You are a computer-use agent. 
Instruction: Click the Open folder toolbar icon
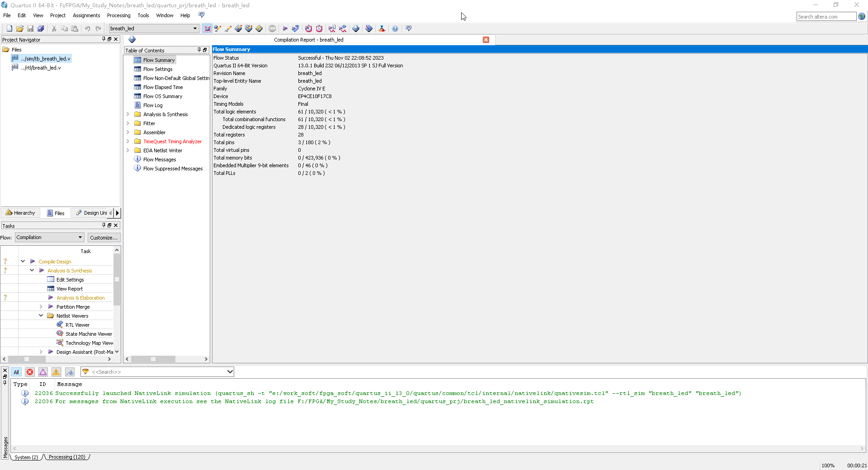coord(19,28)
